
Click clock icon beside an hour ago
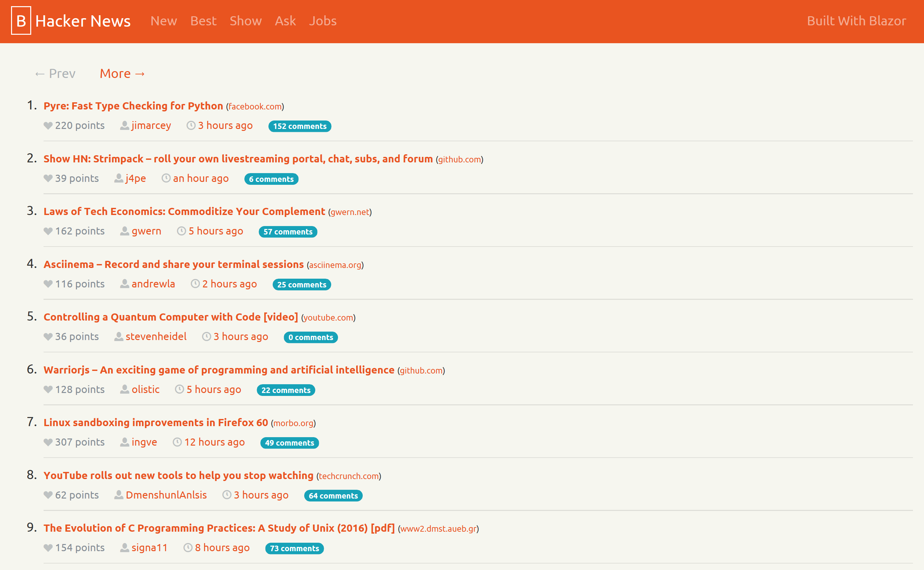tap(166, 178)
